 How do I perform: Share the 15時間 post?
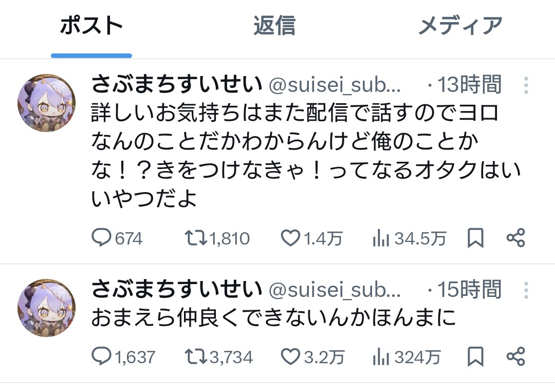click(515, 356)
